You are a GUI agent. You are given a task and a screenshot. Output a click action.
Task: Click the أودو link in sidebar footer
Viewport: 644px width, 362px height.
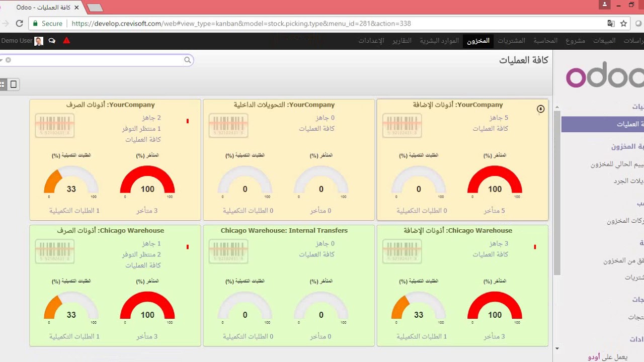click(x=594, y=357)
